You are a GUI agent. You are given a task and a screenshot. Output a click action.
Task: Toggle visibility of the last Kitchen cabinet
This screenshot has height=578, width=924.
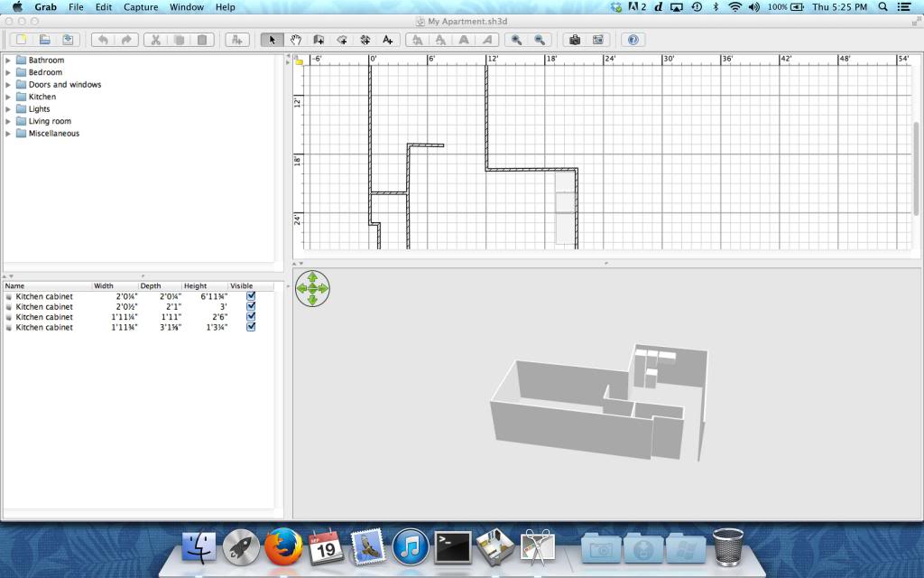[251, 328]
